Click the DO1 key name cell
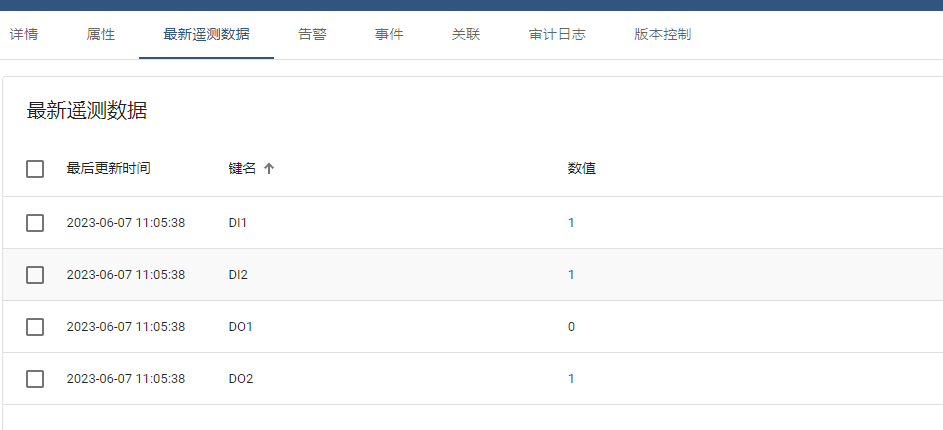943x430 pixels. pos(241,327)
